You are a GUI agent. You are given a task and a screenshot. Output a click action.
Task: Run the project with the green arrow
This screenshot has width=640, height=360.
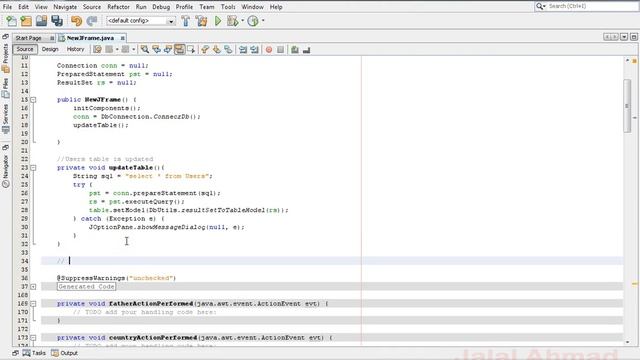click(x=218, y=21)
